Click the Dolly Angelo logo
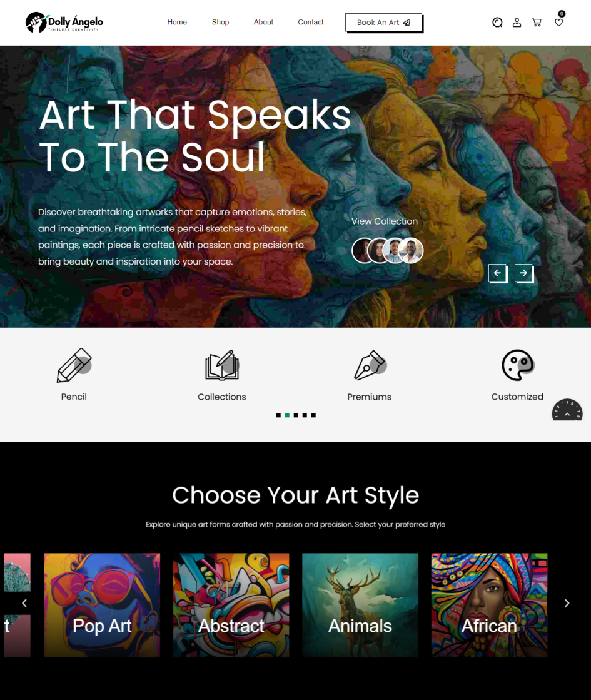 [64, 23]
